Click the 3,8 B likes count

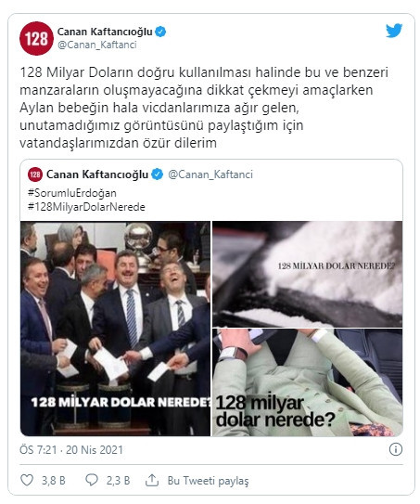click(54, 481)
